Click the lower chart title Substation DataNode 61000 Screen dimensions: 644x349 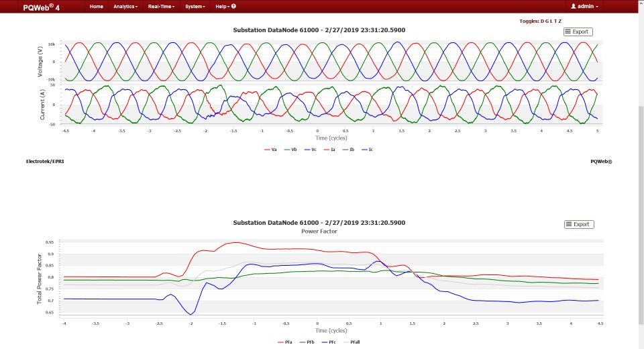pyautogui.click(x=319, y=223)
